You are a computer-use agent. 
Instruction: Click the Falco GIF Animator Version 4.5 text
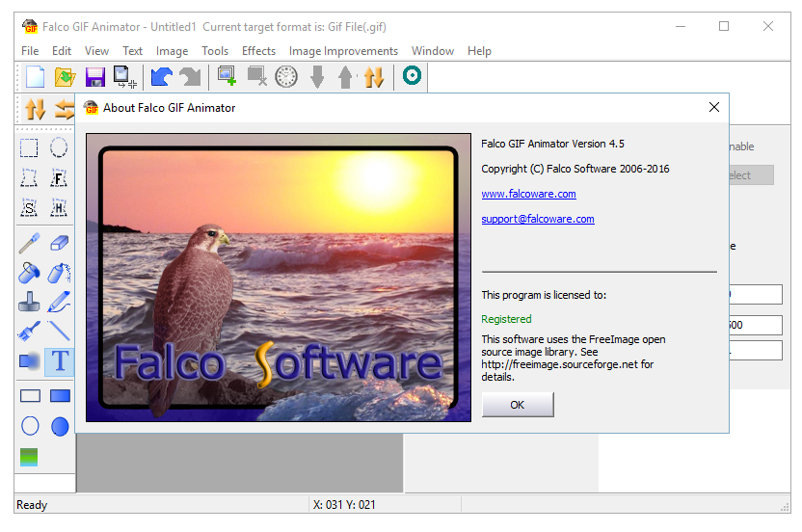(552, 144)
